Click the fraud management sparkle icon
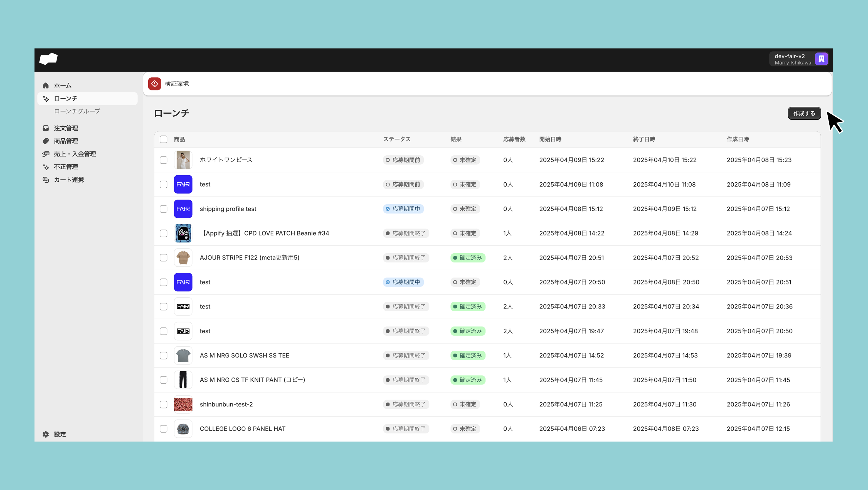 pos(46,167)
